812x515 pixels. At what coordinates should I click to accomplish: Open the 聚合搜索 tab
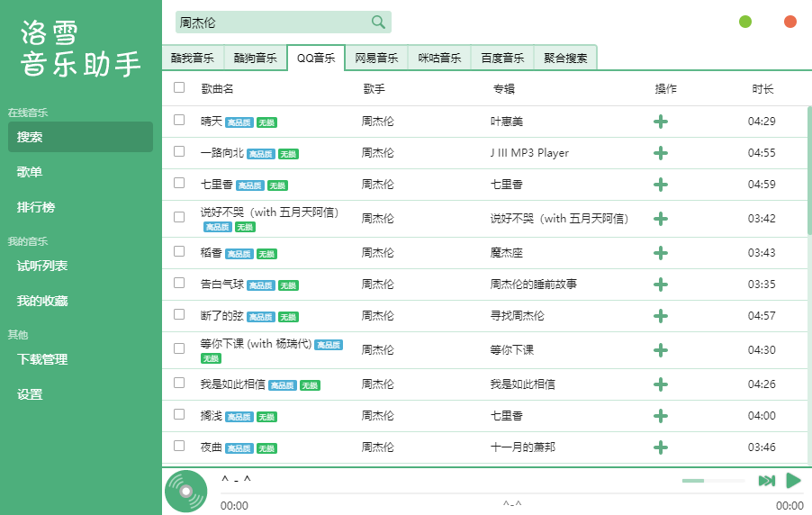[565, 58]
